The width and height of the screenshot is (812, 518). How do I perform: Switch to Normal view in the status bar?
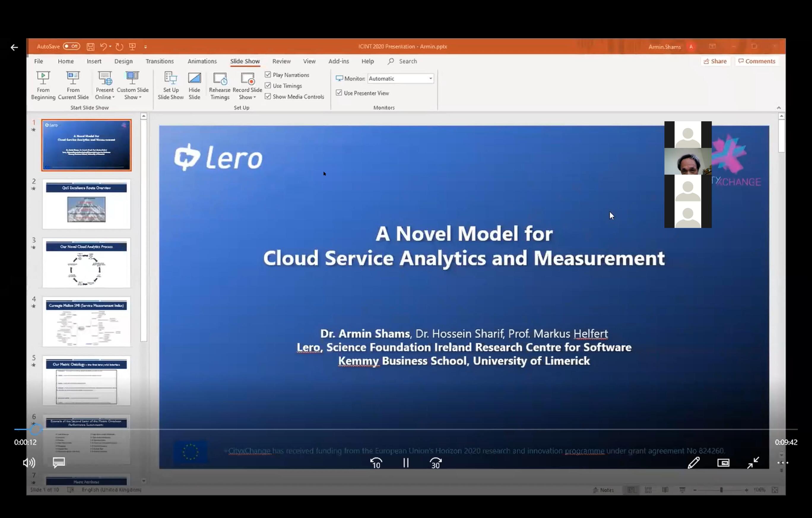coord(631,490)
